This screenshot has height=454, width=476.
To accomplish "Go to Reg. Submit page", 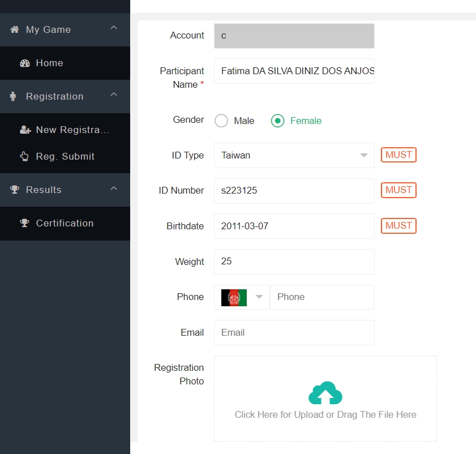I will [x=65, y=157].
